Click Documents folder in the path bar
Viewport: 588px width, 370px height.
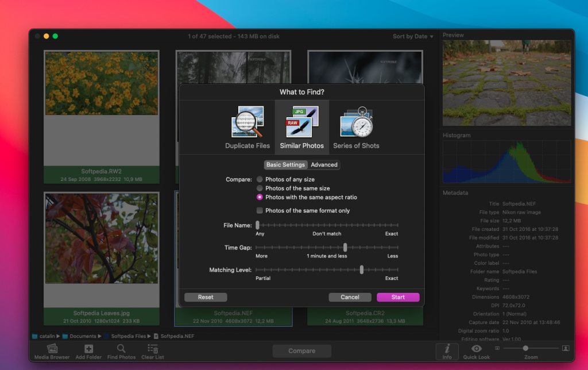(x=82, y=336)
